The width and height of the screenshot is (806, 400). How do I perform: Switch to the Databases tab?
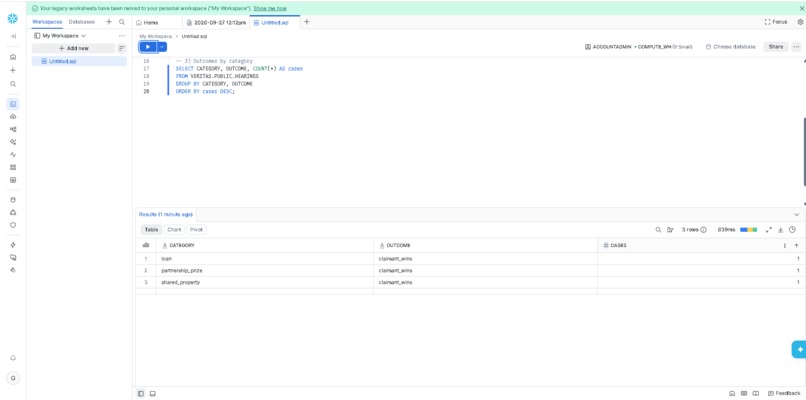tap(82, 22)
